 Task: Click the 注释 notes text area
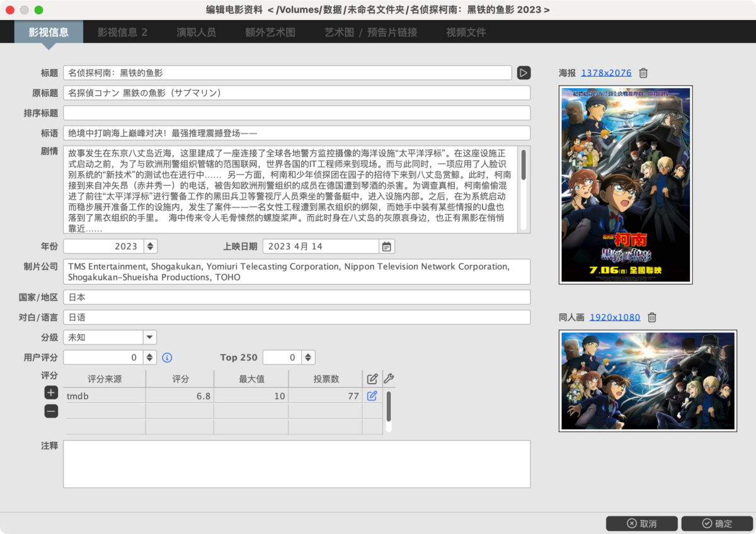click(x=297, y=464)
